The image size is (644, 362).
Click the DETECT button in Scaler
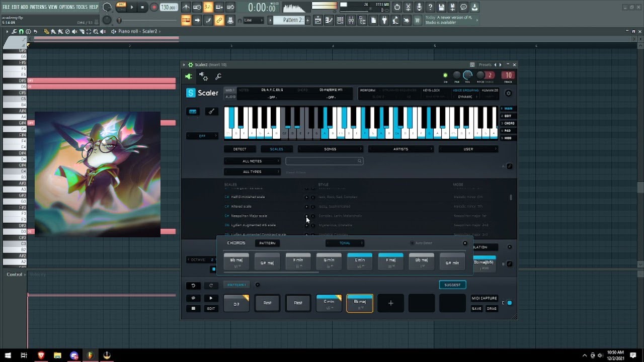(240, 149)
